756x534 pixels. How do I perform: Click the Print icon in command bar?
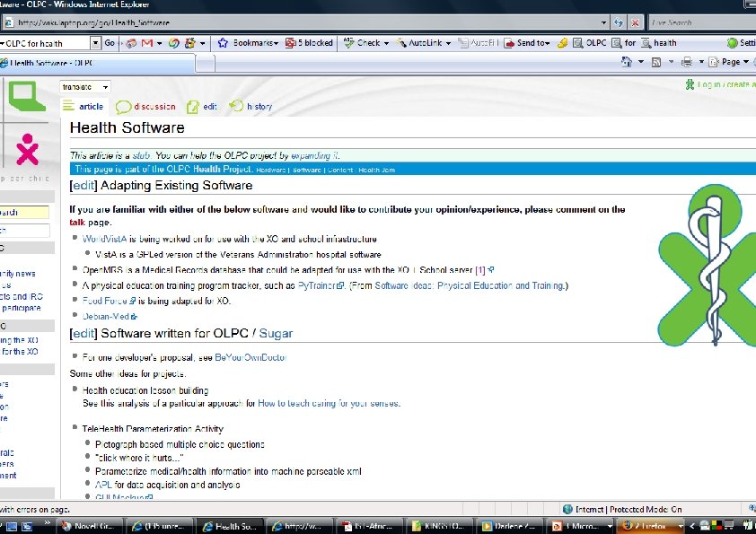pyautogui.click(x=687, y=62)
